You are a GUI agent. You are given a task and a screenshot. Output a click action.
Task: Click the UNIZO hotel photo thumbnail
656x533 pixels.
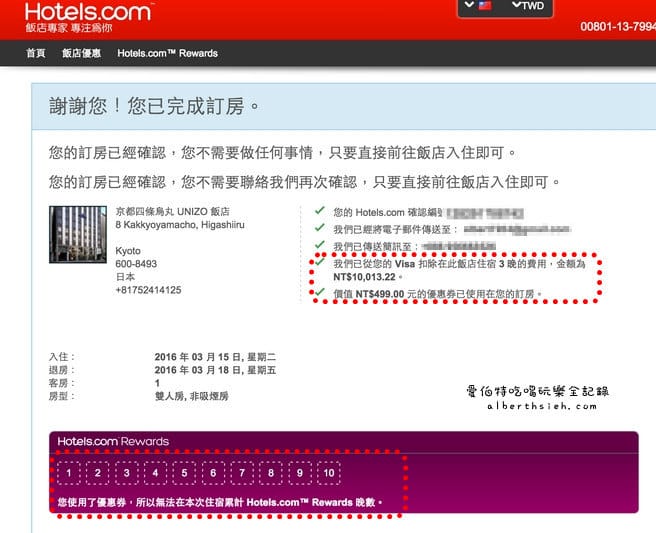[78, 234]
